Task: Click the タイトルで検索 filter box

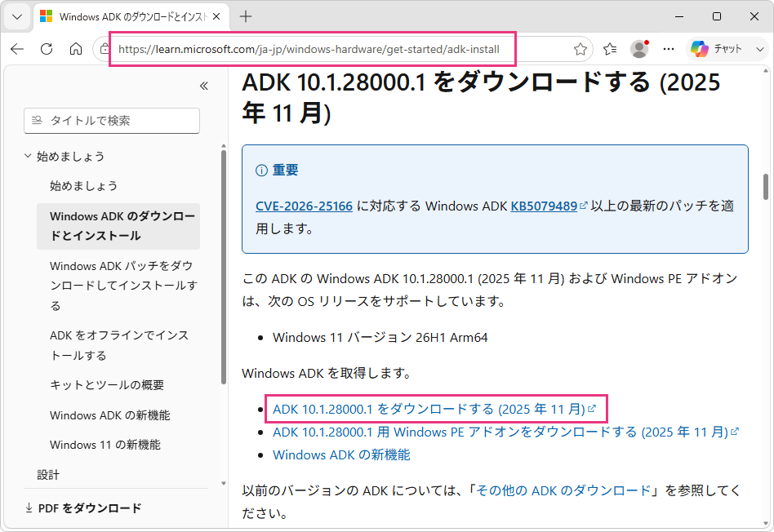Action: click(112, 121)
